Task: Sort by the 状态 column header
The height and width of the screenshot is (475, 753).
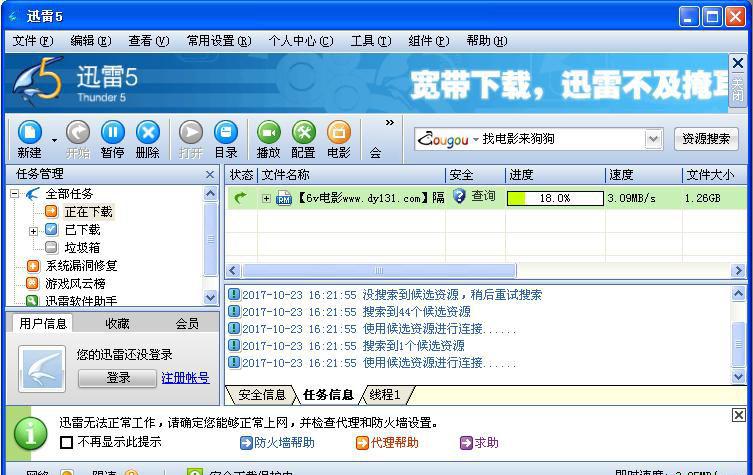Action: tap(241, 175)
